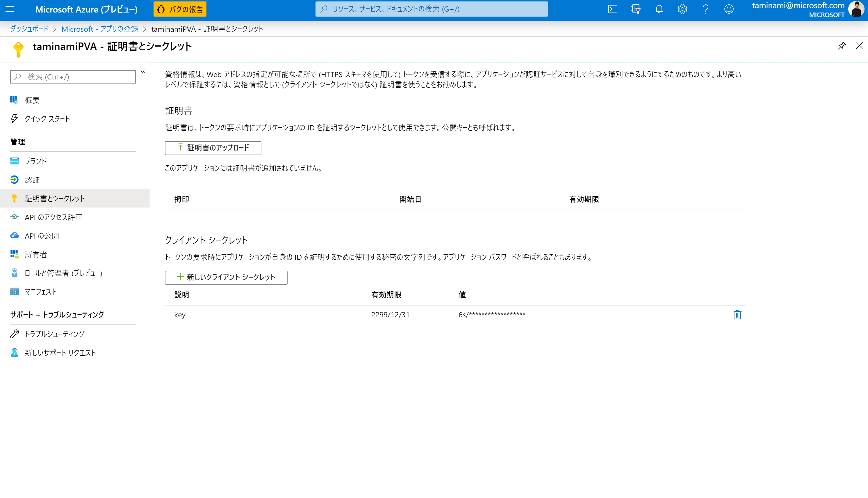Click the 認証 arrow icon

14,180
